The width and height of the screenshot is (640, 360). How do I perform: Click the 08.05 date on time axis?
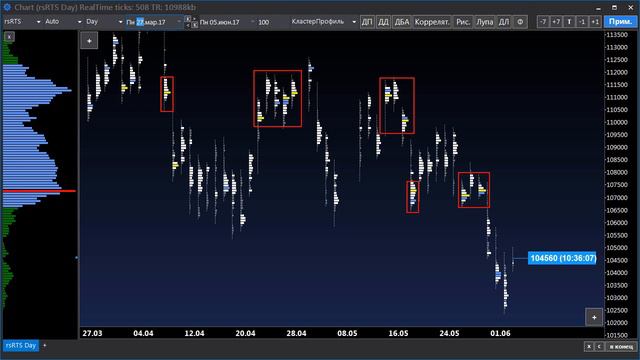pos(347,333)
